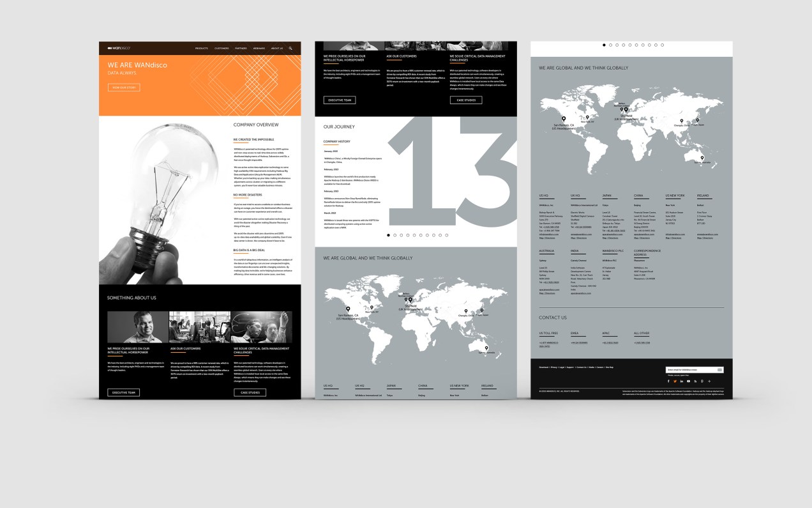Open the Customers navigation menu
Viewport: 812px width, 508px height.
click(x=222, y=49)
